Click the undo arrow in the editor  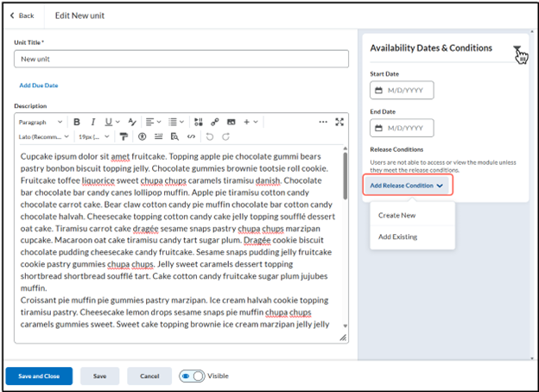pos(210,136)
